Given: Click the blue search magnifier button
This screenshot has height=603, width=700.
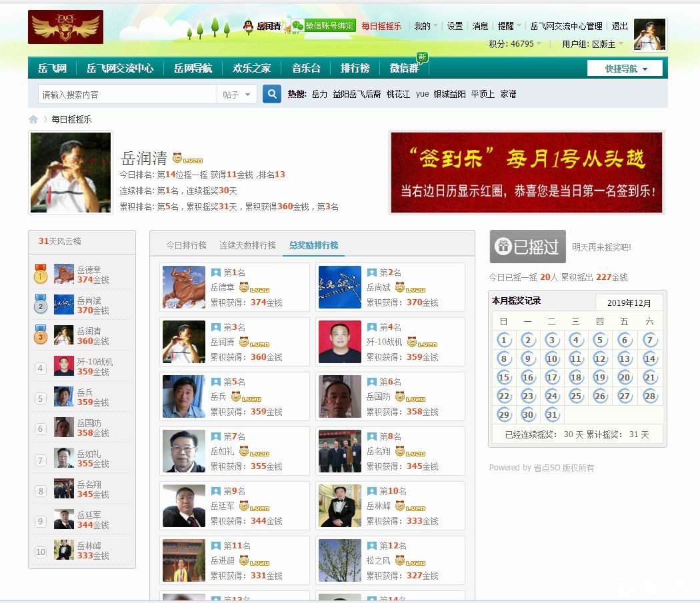Looking at the screenshot, I should (x=272, y=94).
